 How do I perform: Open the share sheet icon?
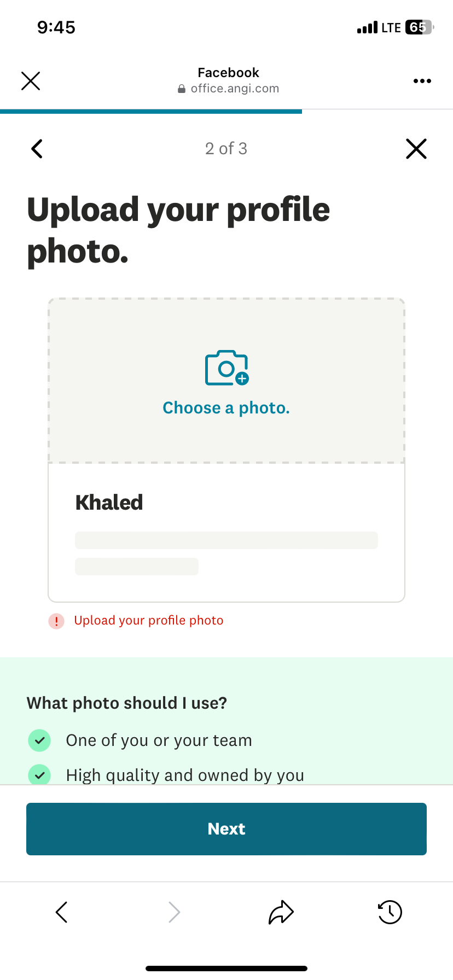click(281, 912)
